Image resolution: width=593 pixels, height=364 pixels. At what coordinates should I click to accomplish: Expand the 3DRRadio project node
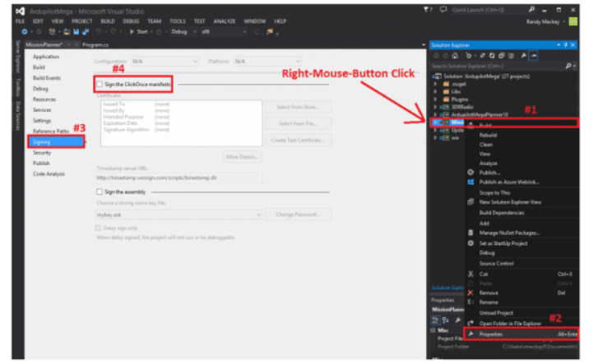point(435,107)
